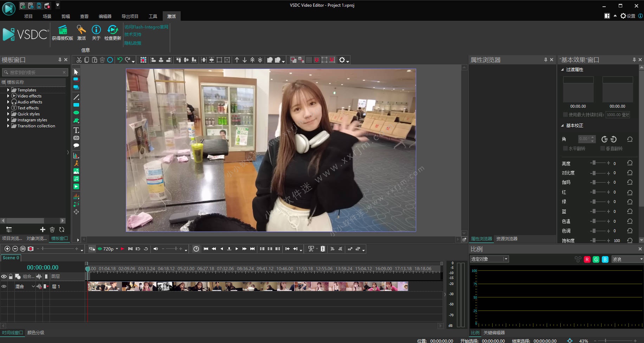The width and height of the screenshot is (644, 343).
Task: Open the 720p preview quality dropdown
Action: click(x=117, y=249)
